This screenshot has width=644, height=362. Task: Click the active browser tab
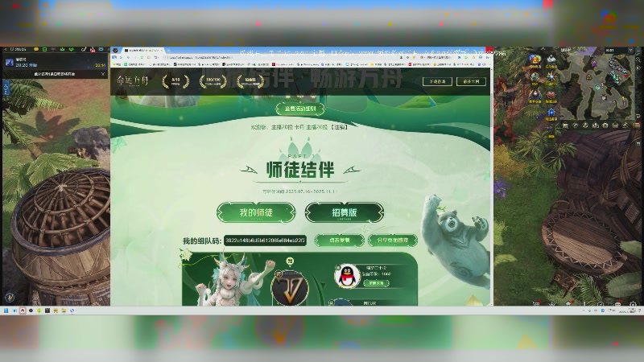(143, 50)
